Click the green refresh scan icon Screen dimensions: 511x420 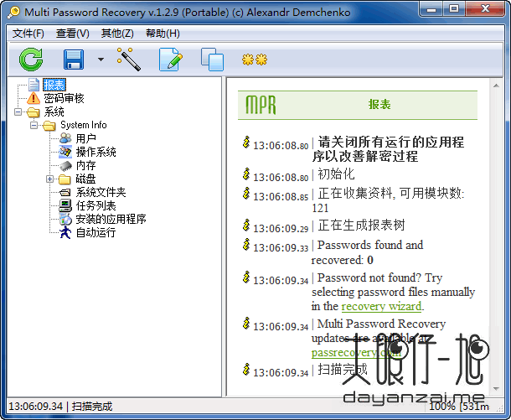click(x=31, y=59)
